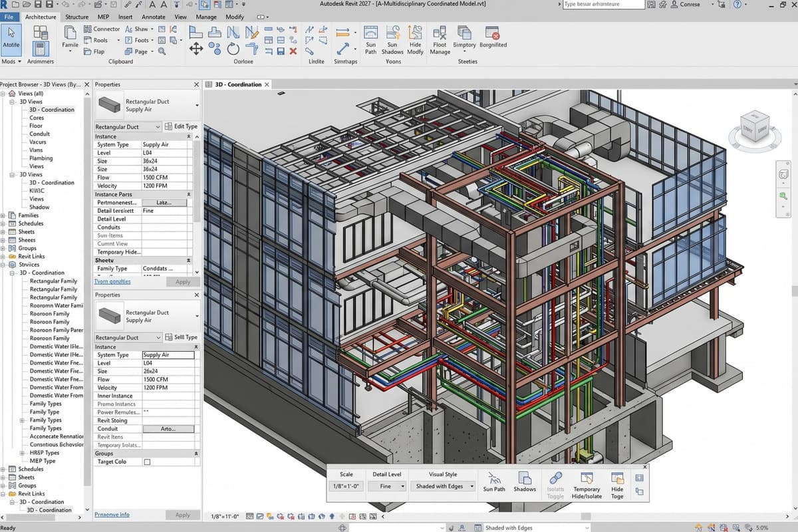
Task: Click the red X delete icon
Action: (x=293, y=51)
